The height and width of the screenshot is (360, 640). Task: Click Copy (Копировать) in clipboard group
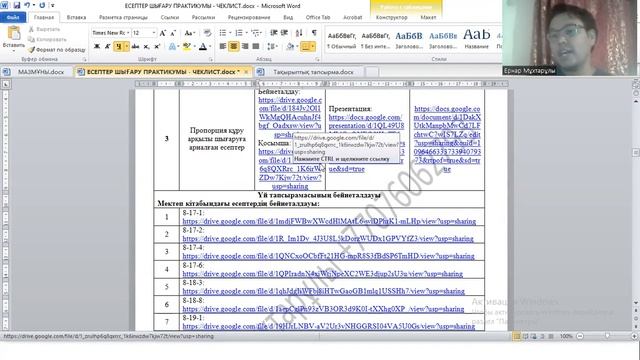[x=47, y=40]
